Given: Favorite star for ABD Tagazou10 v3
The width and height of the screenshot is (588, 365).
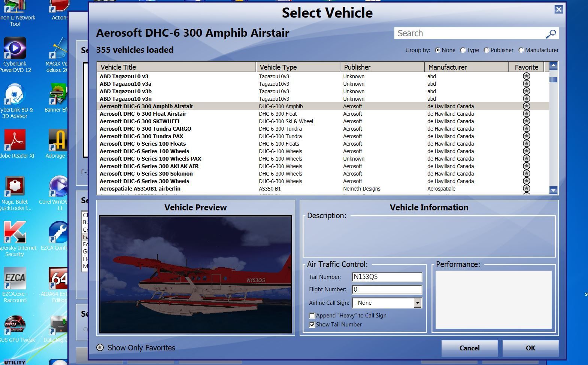Looking at the screenshot, I should click(526, 76).
